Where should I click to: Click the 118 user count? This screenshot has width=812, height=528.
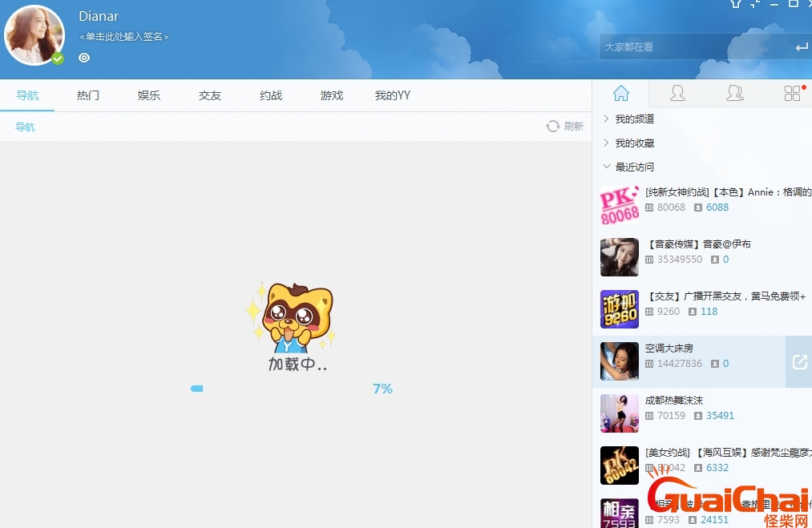tap(709, 311)
